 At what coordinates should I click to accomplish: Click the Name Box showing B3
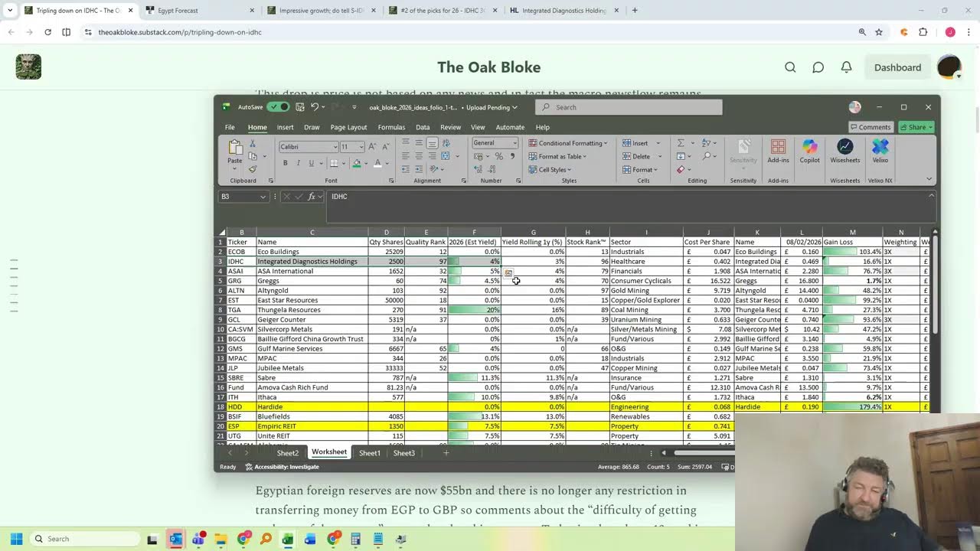pos(243,197)
